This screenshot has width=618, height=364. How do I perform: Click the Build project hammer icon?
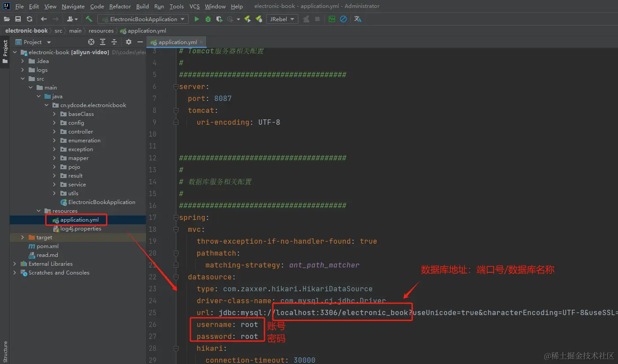(x=89, y=19)
